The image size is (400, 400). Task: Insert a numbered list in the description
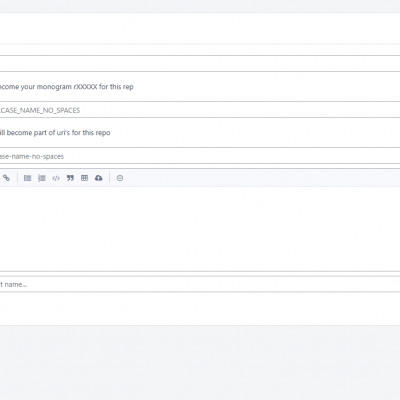(x=42, y=178)
